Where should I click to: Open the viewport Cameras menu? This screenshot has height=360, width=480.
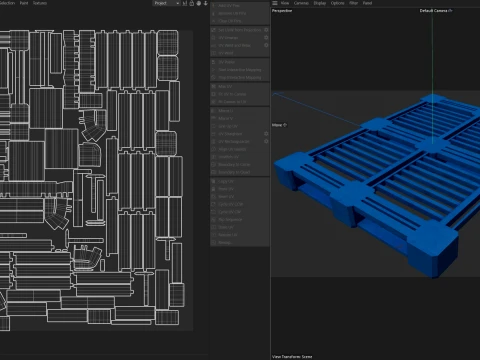pos(301,3)
